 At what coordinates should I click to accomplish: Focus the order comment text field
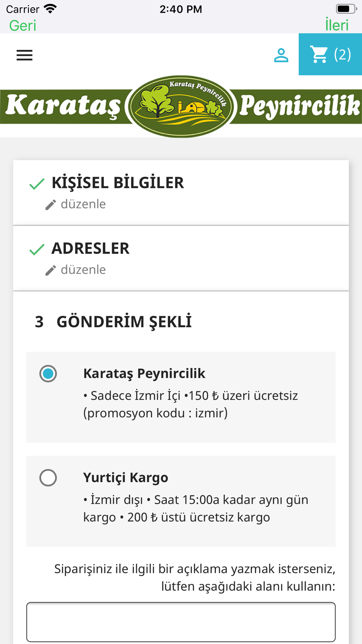181,622
